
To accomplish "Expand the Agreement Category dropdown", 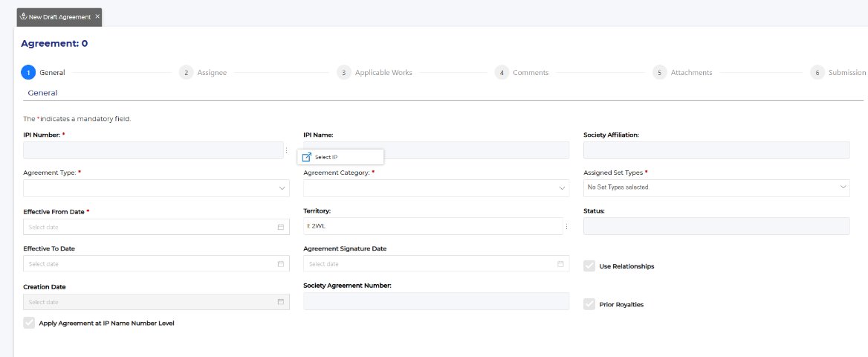I will pyautogui.click(x=436, y=188).
